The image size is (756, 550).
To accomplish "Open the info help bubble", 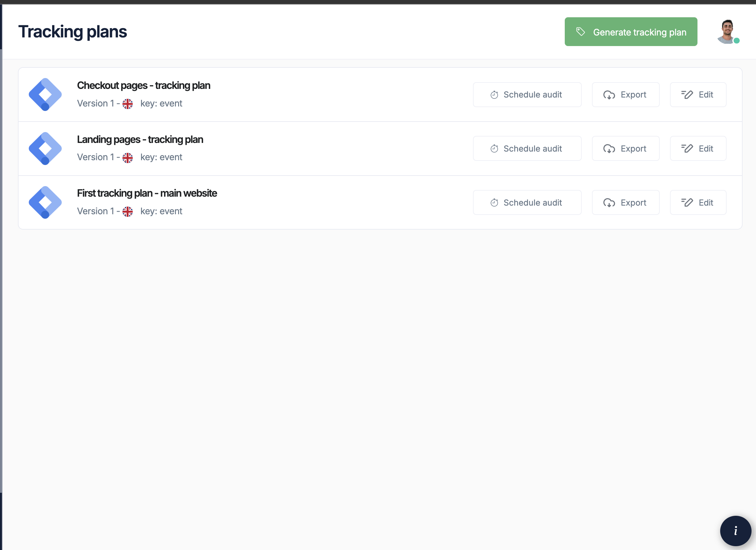I will (x=735, y=531).
